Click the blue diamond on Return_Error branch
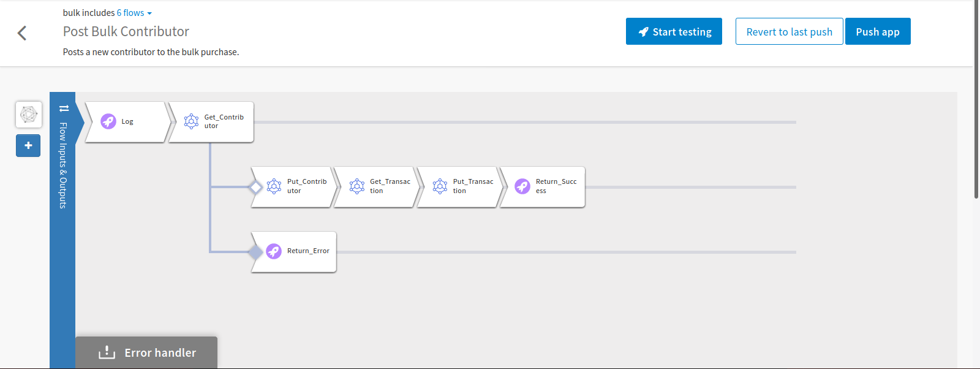This screenshot has height=369, width=980. point(256,252)
